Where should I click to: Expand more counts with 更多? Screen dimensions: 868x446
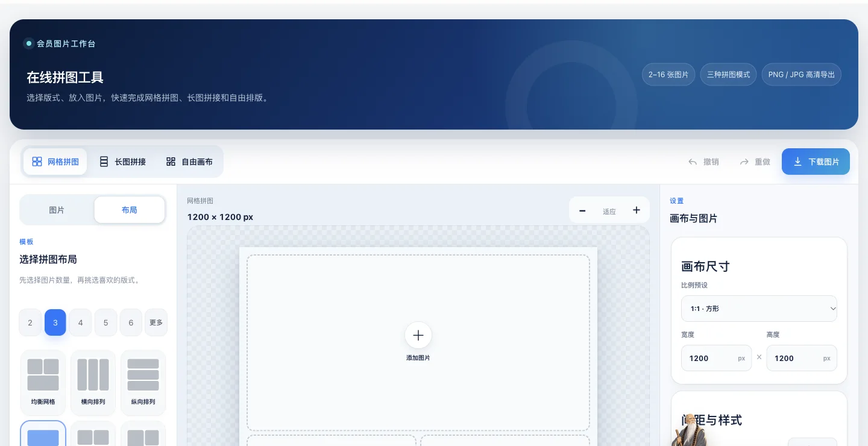[156, 322]
